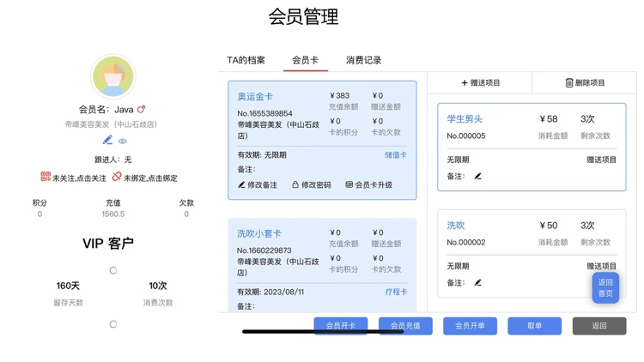
Task: Select the 洗吹小套卡 card title
Action: pyautogui.click(x=259, y=233)
